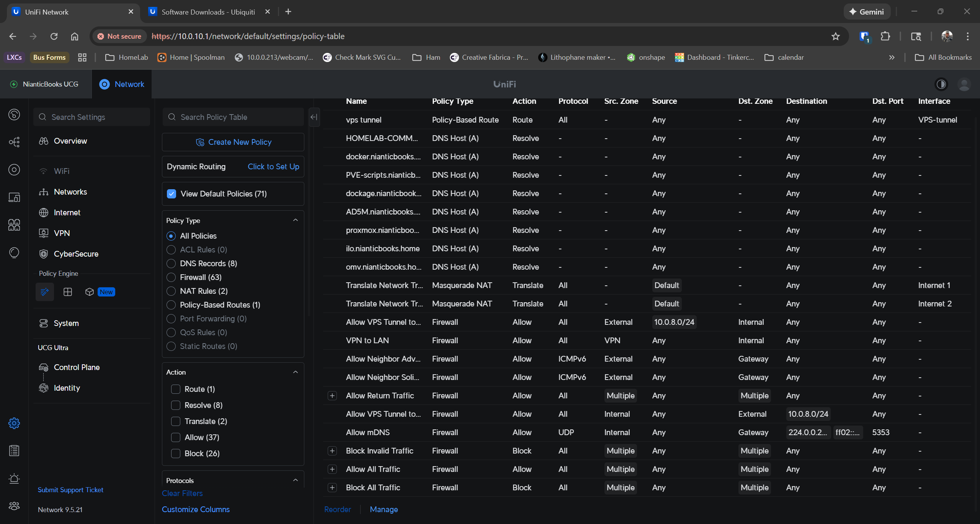The image size is (980, 524).
Task: Switch to Software Downloads - Ubiquiti tab
Action: click(208, 12)
